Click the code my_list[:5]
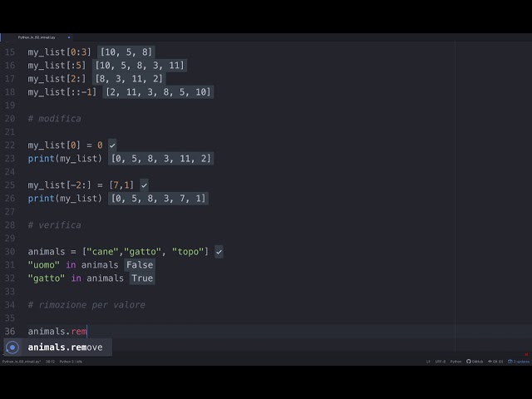 click(57, 66)
